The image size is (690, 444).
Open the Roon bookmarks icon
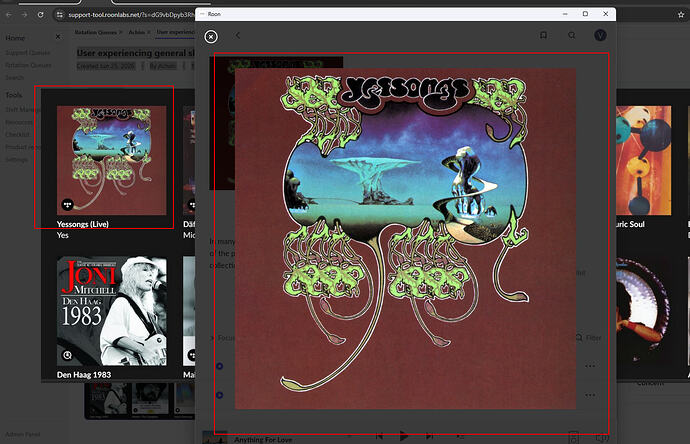[543, 35]
